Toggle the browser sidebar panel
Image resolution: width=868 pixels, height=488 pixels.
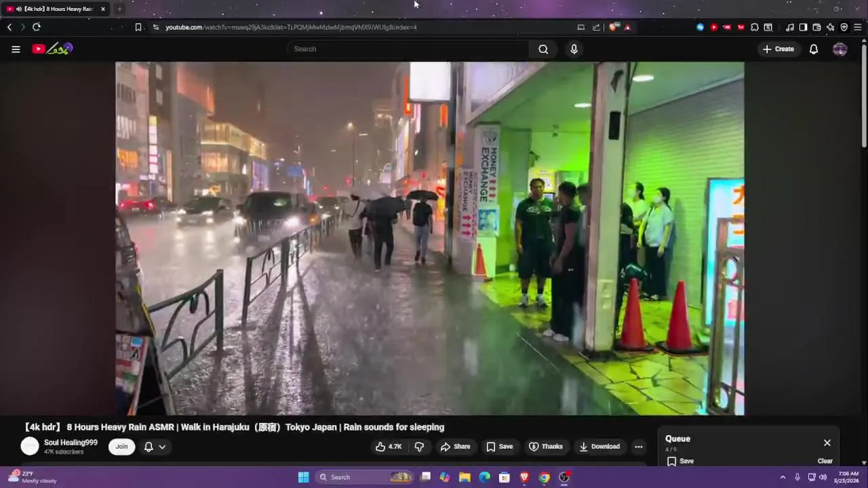[803, 27]
